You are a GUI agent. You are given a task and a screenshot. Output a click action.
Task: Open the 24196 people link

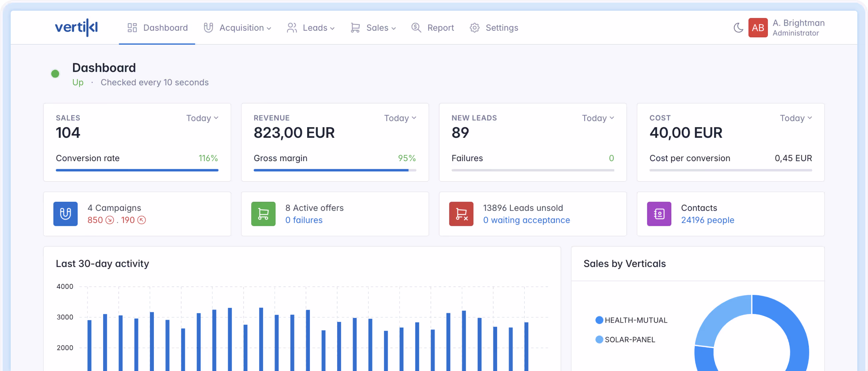[x=707, y=220]
